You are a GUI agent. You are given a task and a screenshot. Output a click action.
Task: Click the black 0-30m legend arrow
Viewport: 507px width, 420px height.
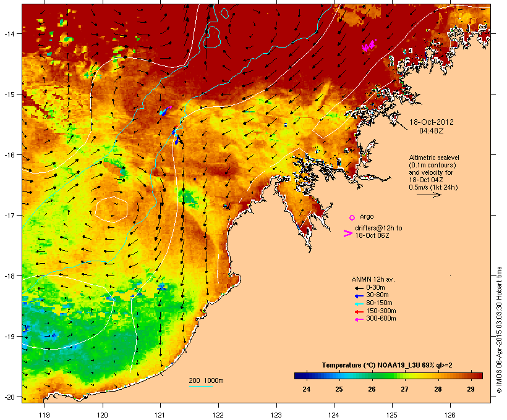(359, 288)
